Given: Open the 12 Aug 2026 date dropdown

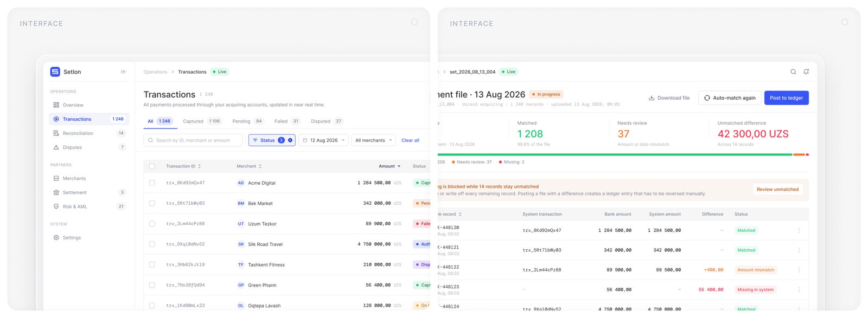Looking at the screenshot, I should click(323, 140).
